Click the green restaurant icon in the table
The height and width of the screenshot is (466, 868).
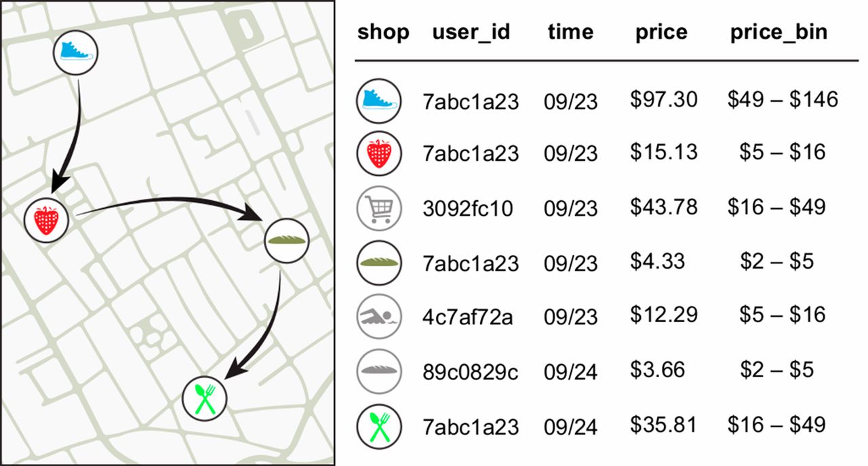coord(379,425)
